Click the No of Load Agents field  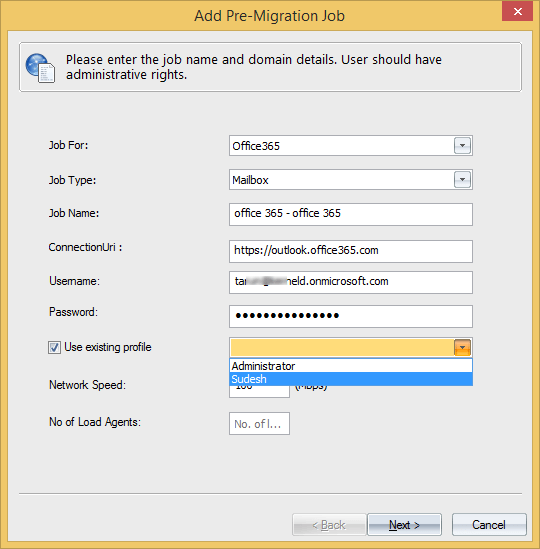click(259, 424)
